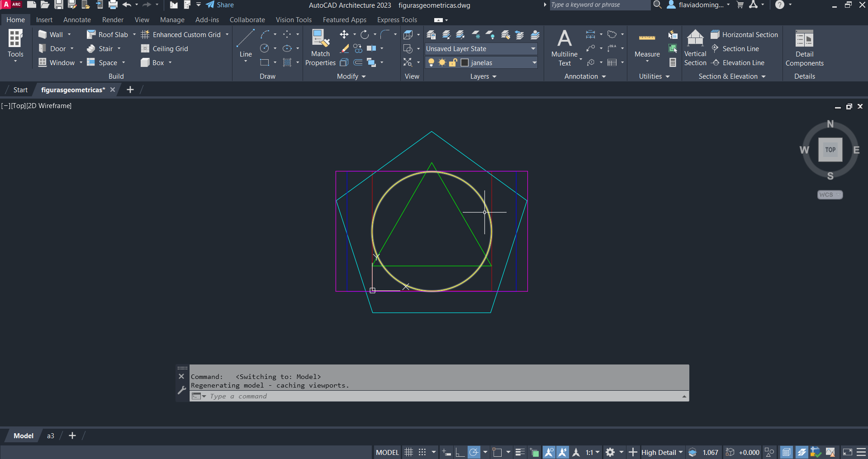Toggle the drawing grid display in status bar
Image resolution: width=868 pixels, height=459 pixels.
click(408, 452)
